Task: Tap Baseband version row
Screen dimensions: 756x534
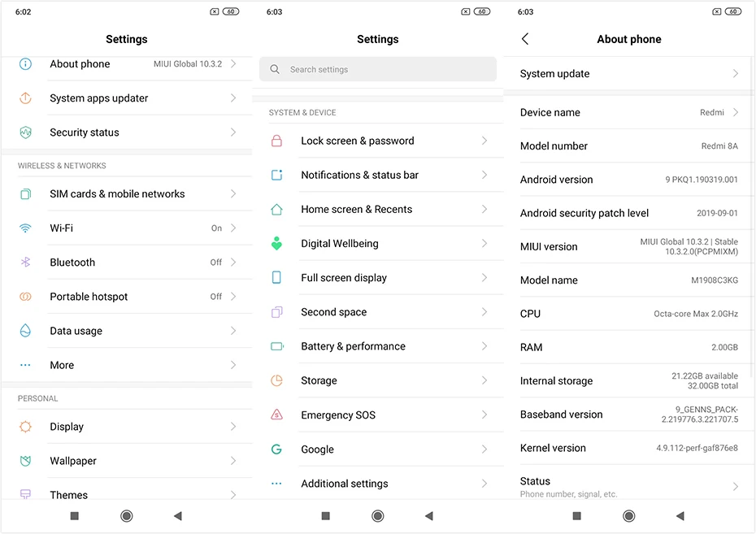Action: [629, 414]
